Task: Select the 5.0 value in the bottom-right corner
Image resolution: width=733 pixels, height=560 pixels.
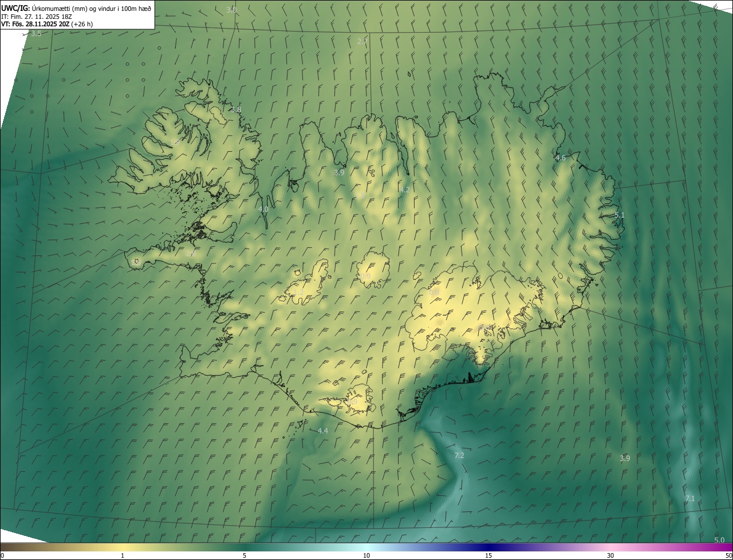Action: [x=720, y=540]
